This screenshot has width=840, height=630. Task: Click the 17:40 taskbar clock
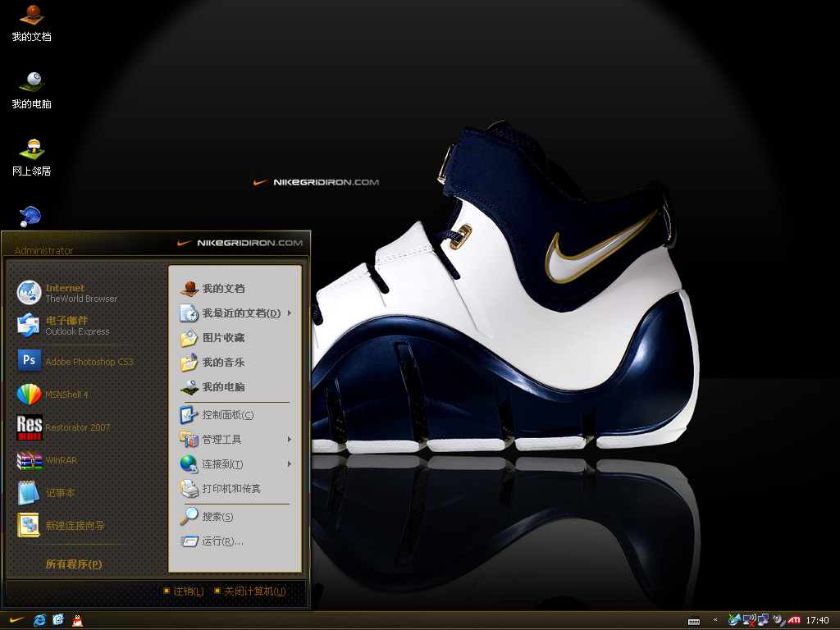817,620
